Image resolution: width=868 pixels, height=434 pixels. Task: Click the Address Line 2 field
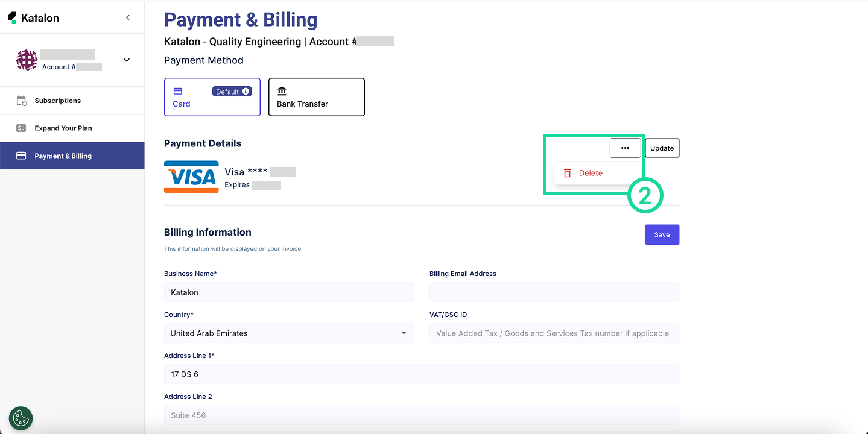(422, 415)
